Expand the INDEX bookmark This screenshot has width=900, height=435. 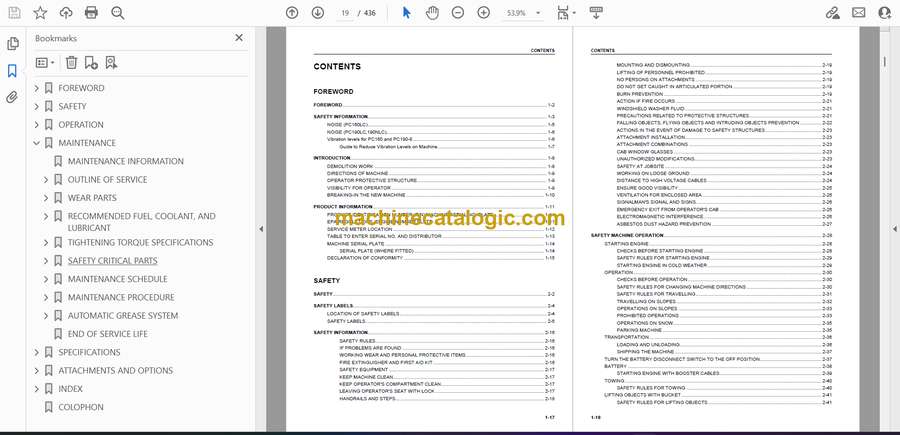37,389
